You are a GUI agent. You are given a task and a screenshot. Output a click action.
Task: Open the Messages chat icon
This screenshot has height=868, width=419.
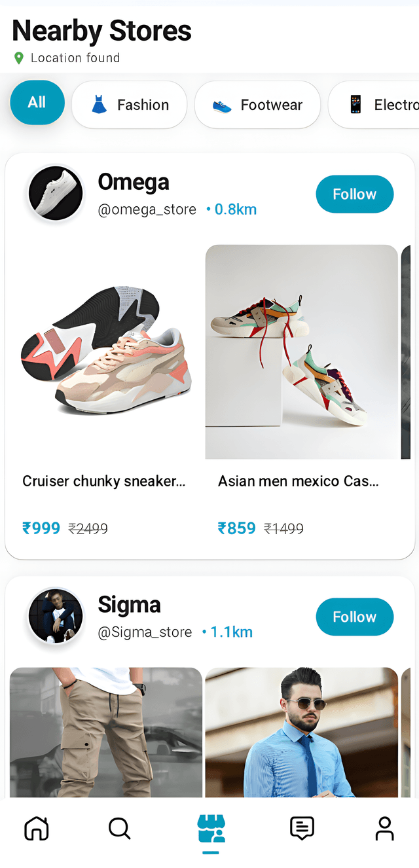[x=302, y=828]
